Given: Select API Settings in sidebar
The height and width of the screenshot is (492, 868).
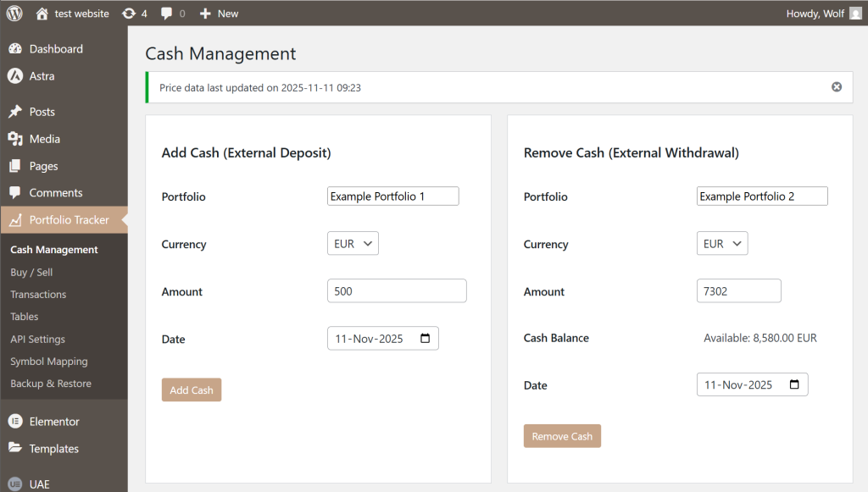Looking at the screenshot, I should 37,339.
